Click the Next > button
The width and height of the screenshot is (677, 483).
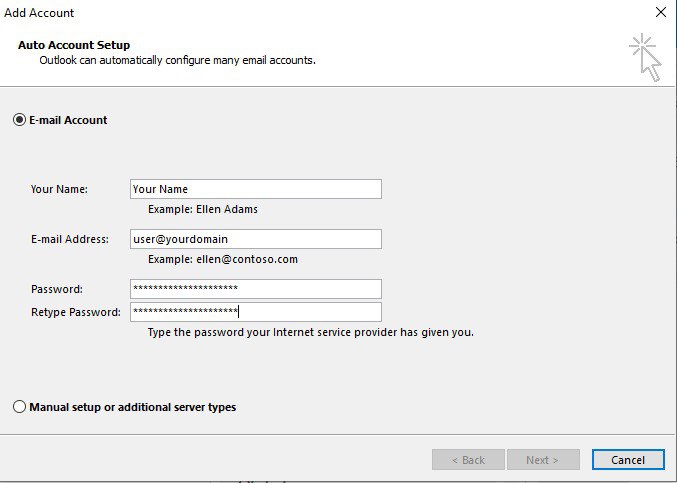[x=546, y=460]
